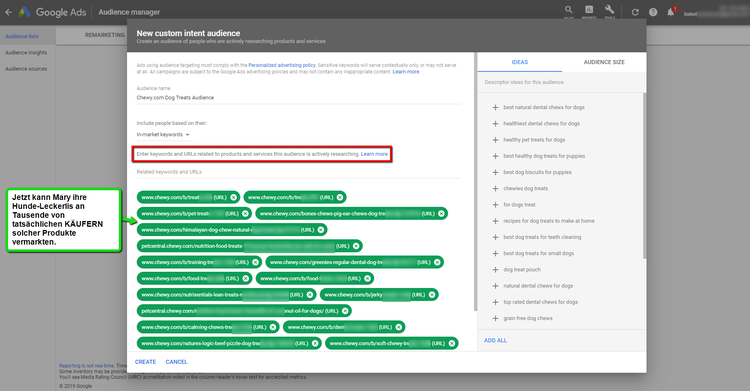
Task: Go back using the header arrow
Action: 9,12
